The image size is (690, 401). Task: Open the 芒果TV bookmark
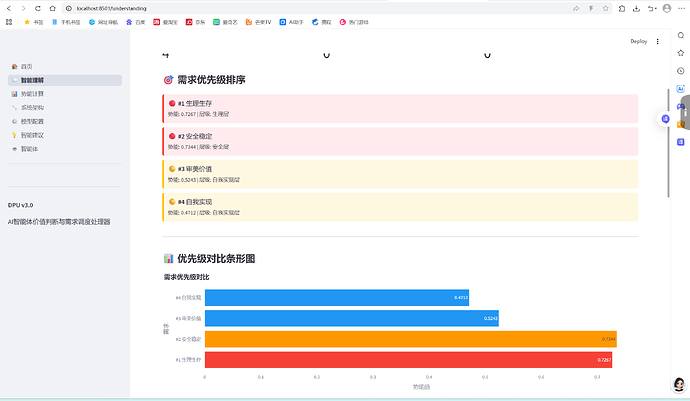click(258, 22)
